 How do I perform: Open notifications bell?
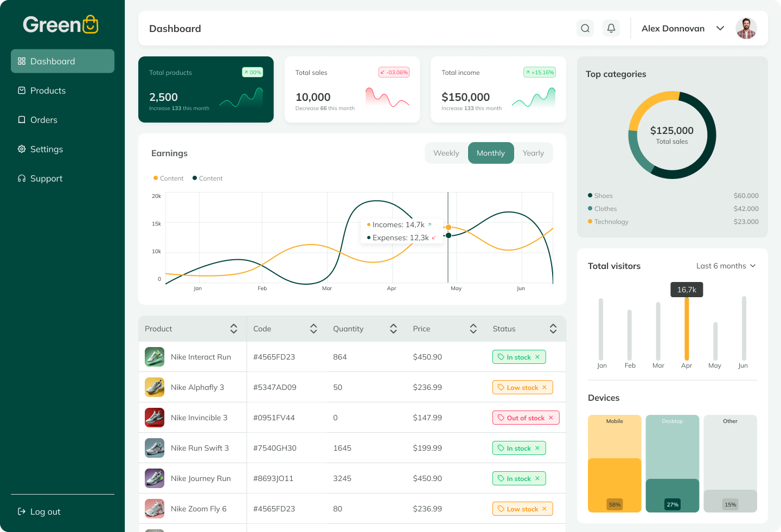pos(611,28)
